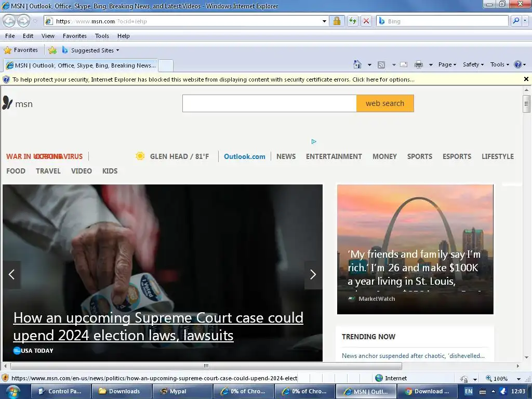Show previous slide with left arrow
The width and height of the screenshot is (532, 399).
(x=12, y=274)
